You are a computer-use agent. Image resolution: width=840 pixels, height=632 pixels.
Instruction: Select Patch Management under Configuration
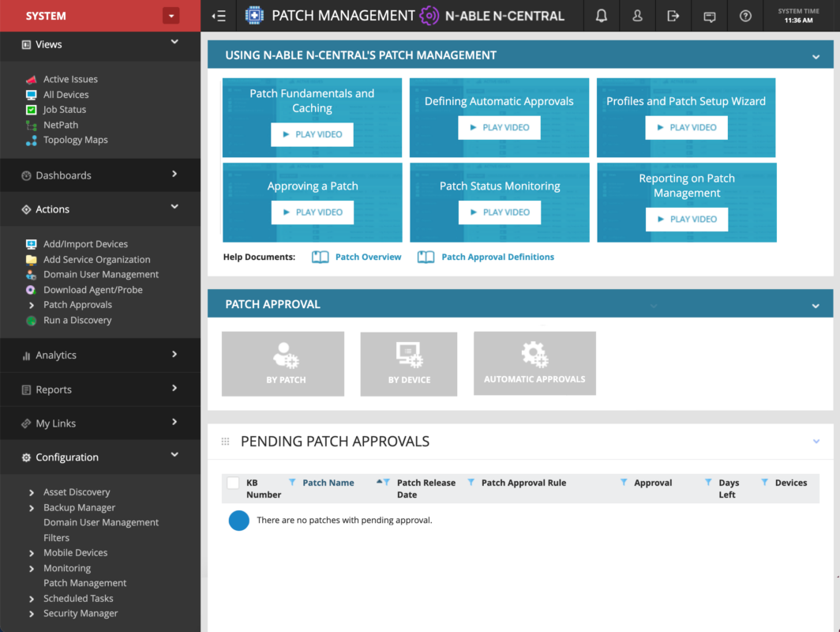pyautogui.click(x=84, y=582)
